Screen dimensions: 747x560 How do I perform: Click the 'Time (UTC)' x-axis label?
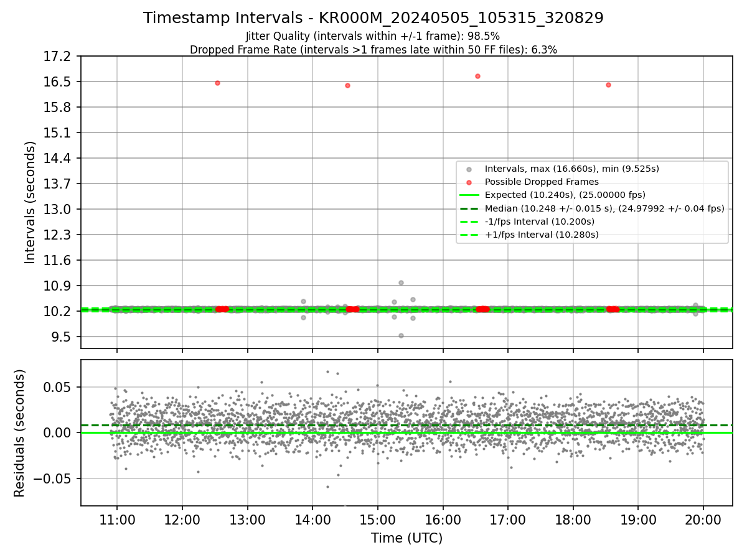[406, 538]
